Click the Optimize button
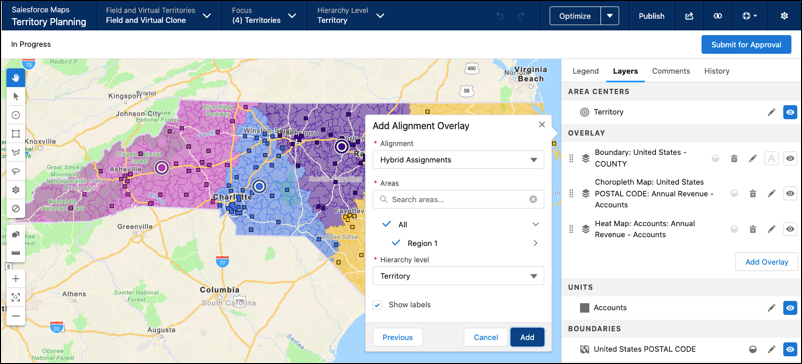 click(575, 16)
